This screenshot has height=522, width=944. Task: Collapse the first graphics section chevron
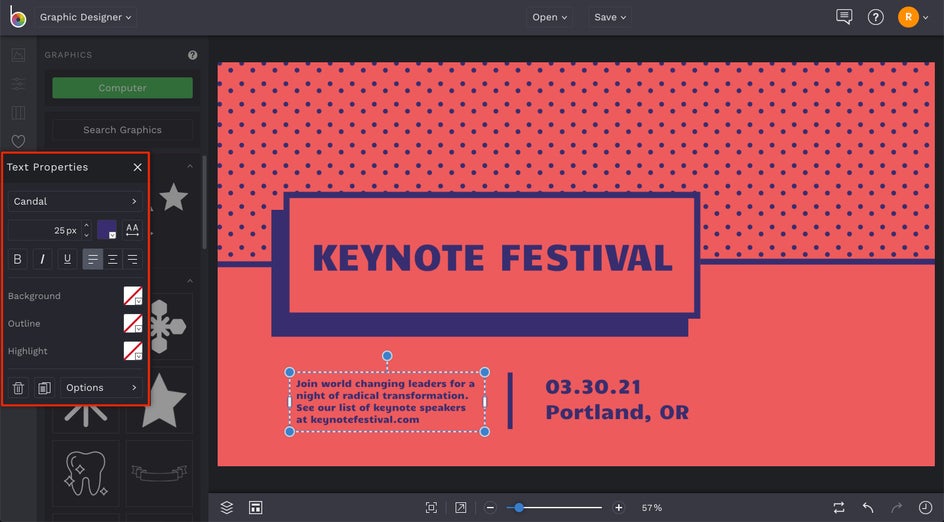[x=190, y=166]
